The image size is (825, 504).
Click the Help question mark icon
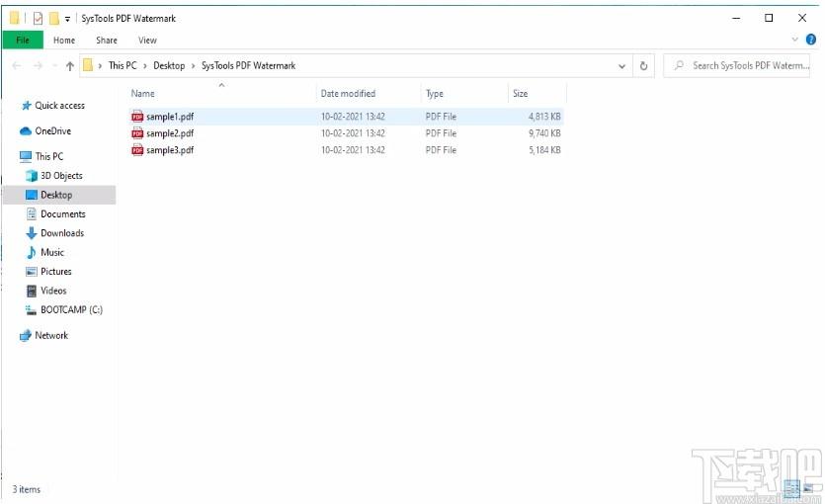(811, 40)
